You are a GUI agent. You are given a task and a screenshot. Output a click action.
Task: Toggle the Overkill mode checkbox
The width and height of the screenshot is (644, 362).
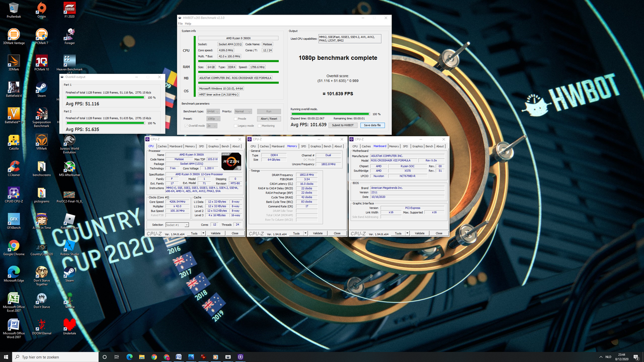(186, 126)
